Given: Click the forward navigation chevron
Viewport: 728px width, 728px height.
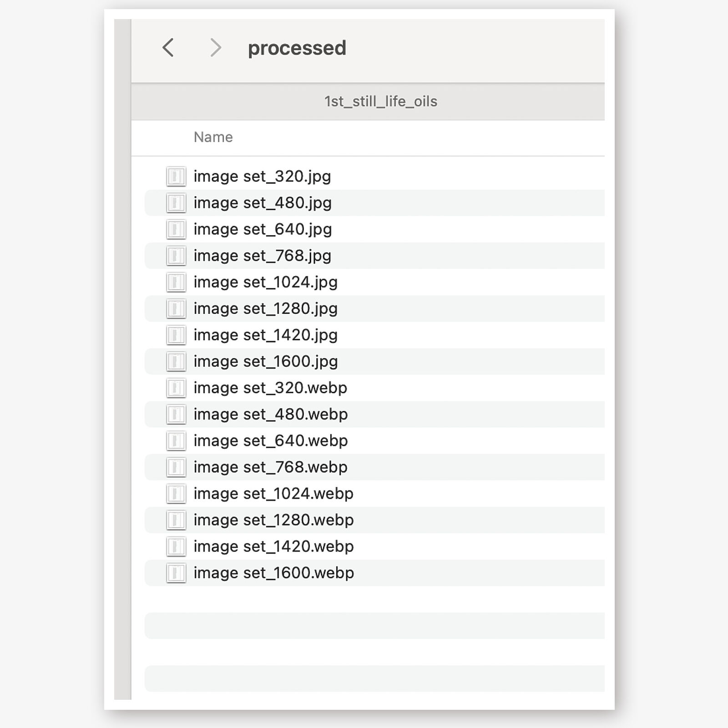Looking at the screenshot, I should 216,48.
